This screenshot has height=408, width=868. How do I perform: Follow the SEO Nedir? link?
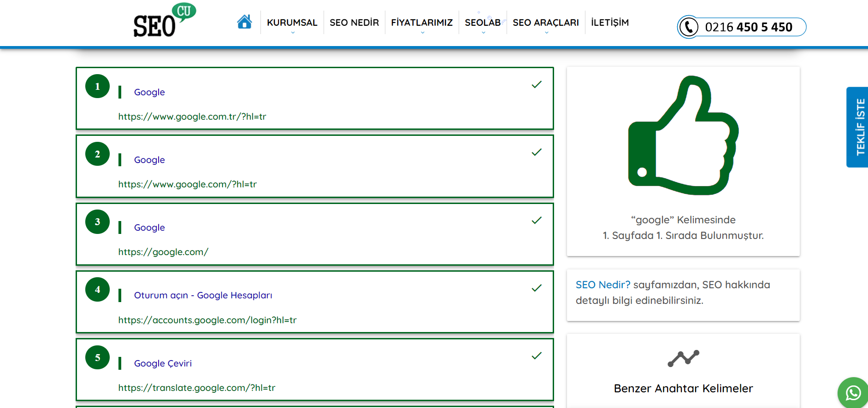603,285
